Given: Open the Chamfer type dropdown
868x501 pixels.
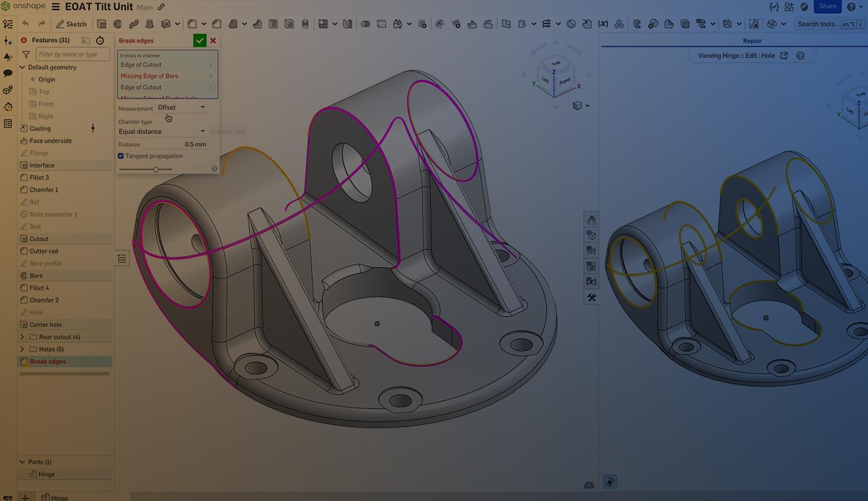Looking at the screenshot, I should click(161, 132).
